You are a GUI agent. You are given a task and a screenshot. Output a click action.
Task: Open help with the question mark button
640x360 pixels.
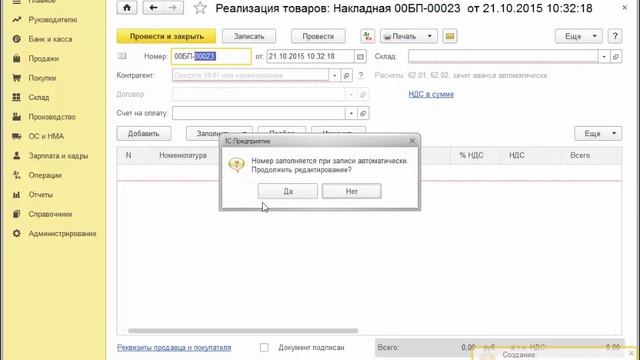[x=615, y=36]
